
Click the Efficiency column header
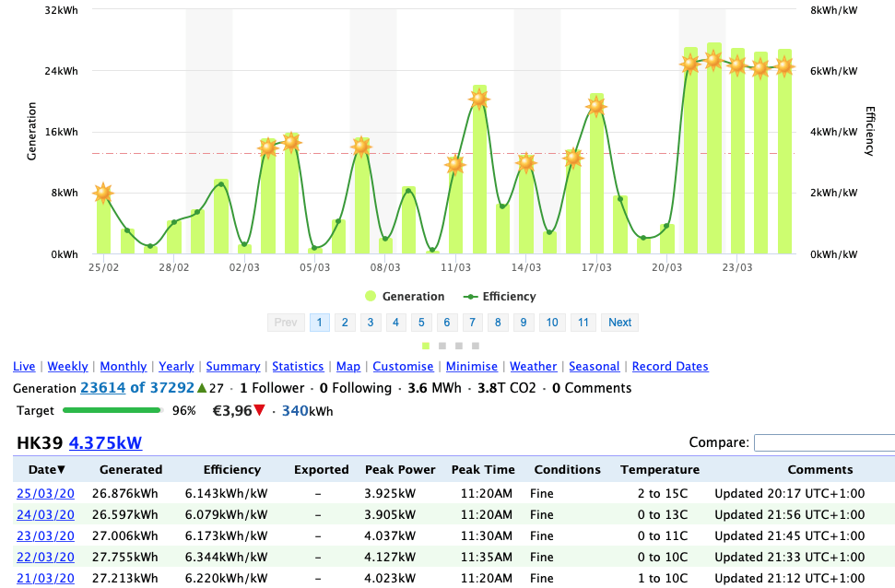click(x=231, y=469)
